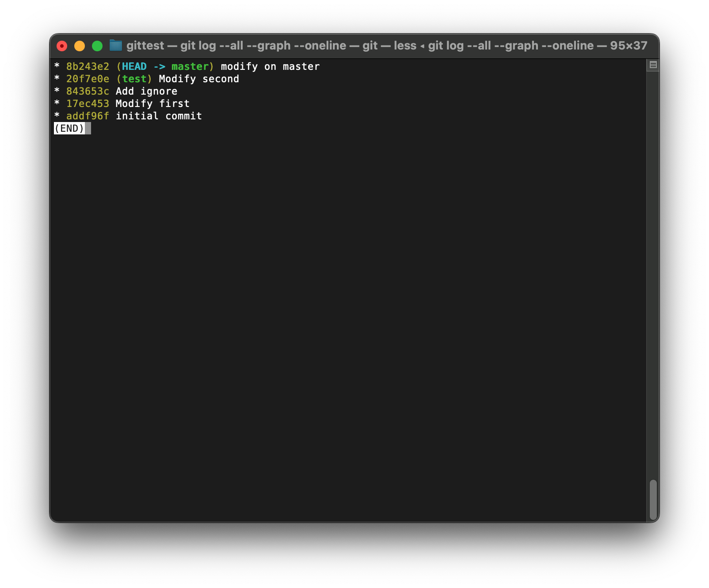Click the gittest folder icon in title bar

[115, 45]
